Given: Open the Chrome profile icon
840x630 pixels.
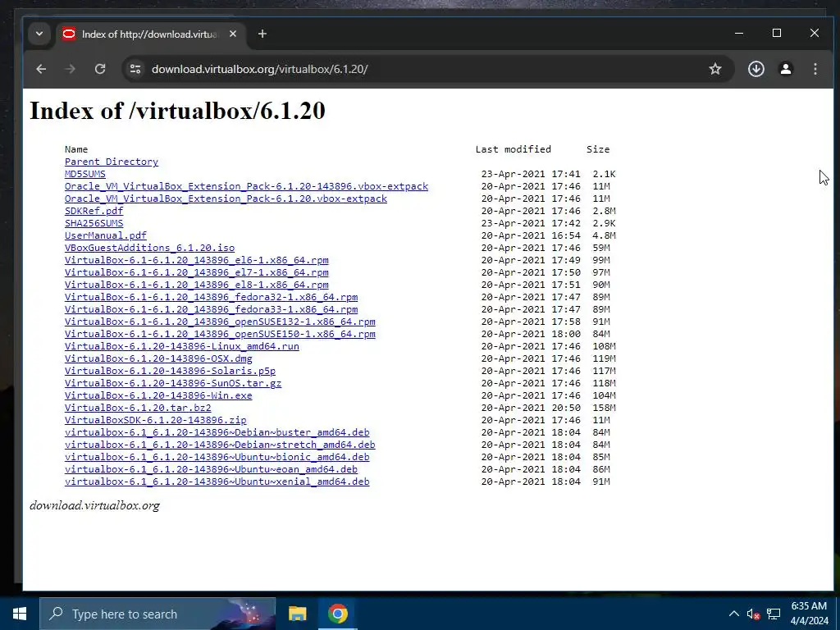Looking at the screenshot, I should (786, 69).
